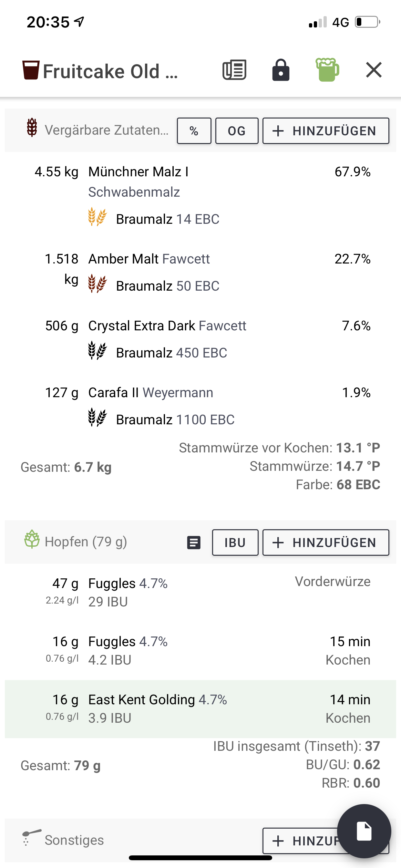401x868 pixels.
Task: Tap the dark beer glass icon
Action: (x=31, y=70)
